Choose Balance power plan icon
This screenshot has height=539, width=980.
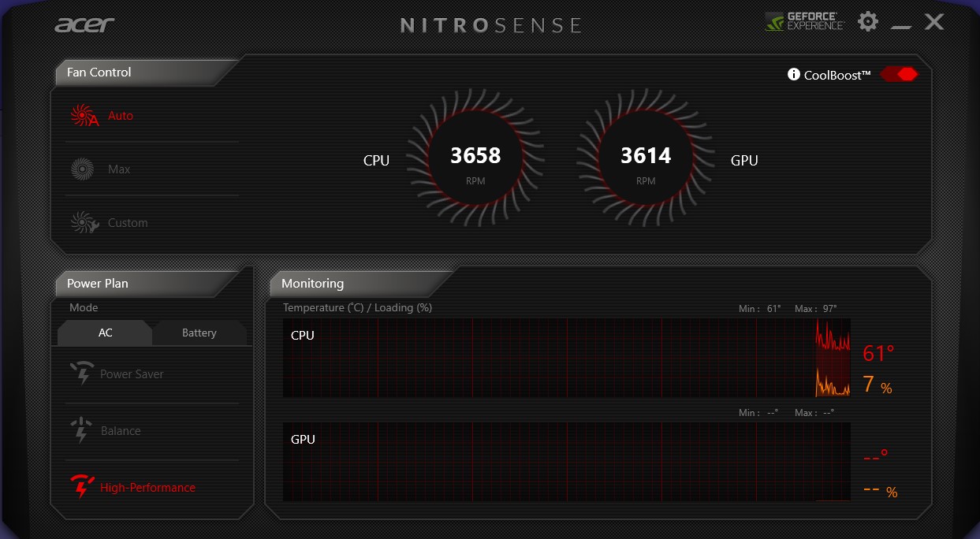click(x=81, y=431)
